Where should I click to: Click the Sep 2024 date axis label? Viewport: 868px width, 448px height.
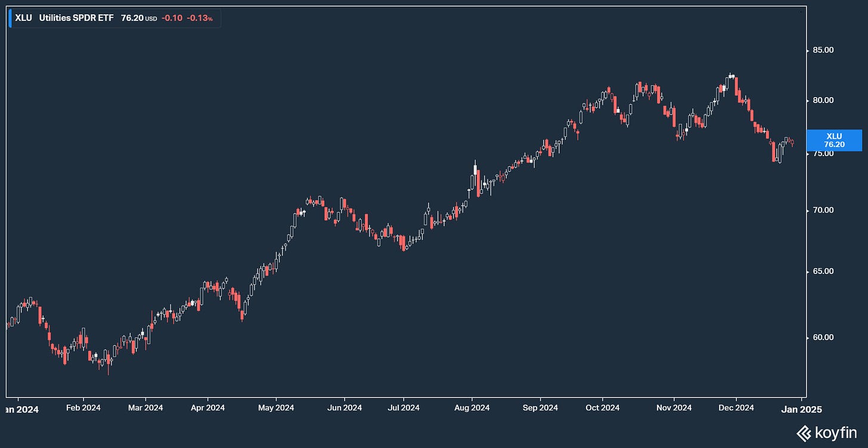coord(540,408)
